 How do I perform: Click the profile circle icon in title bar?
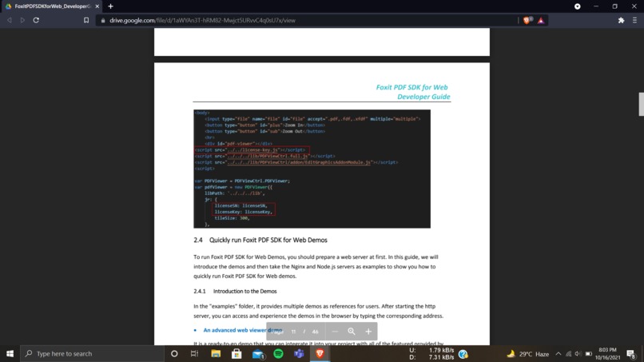pyautogui.click(x=578, y=6)
